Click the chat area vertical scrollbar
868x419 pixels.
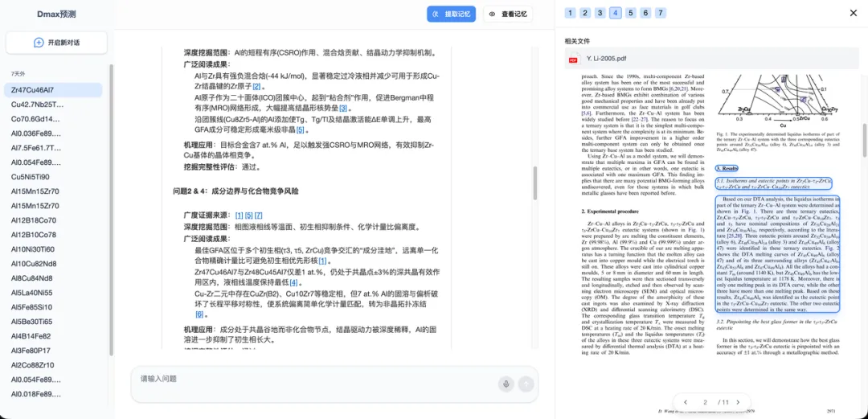(x=534, y=183)
